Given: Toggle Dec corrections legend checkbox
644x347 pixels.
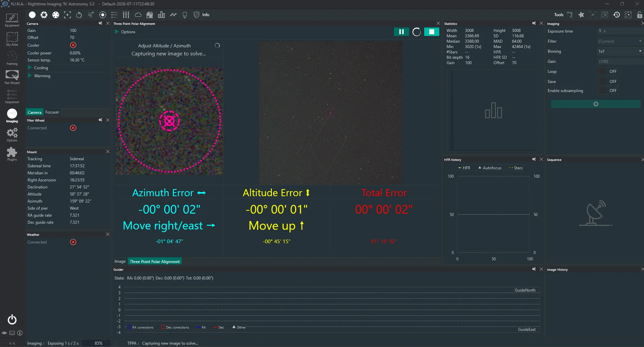Looking at the screenshot, I should [x=163, y=327].
